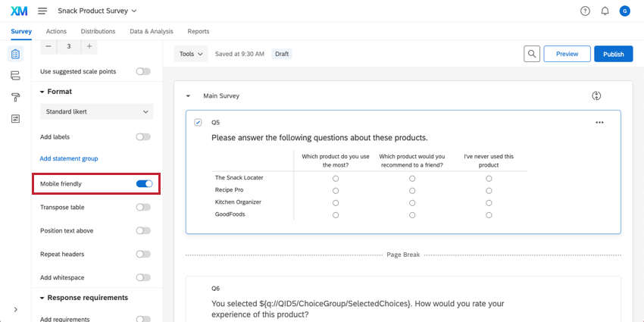The height and width of the screenshot is (322, 644).
Task: Open the Standard likert format dropdown
Action: click(x=96, y=112)
